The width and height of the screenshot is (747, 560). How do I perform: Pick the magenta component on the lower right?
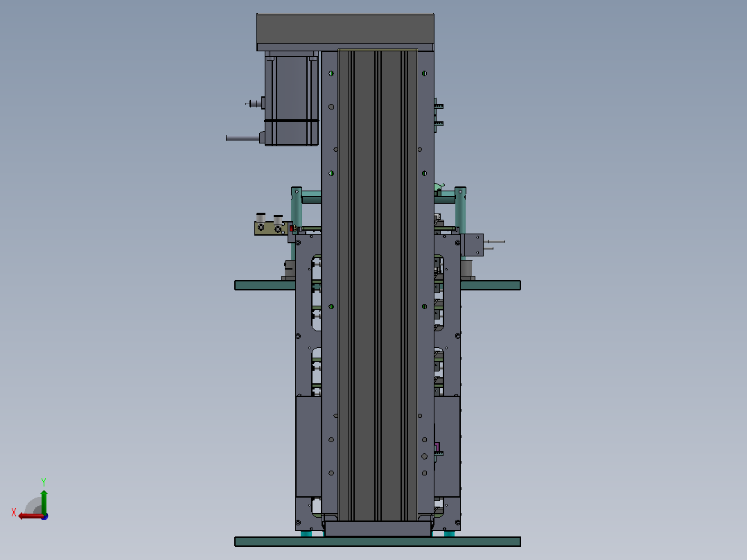(437, 447)
